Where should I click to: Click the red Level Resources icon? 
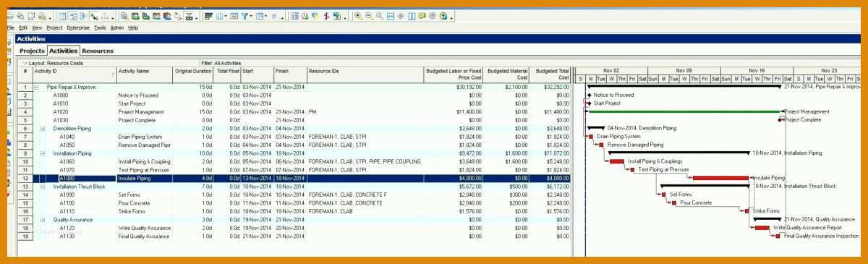pyautogui.click(x=326, y=15)
